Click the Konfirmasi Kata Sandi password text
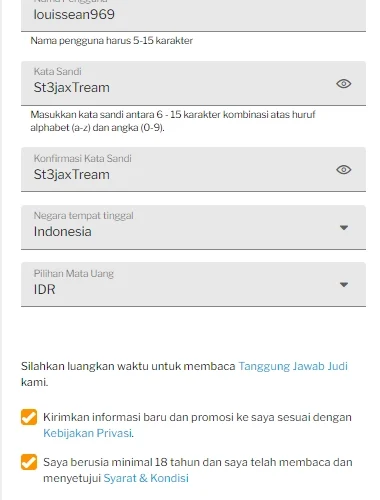Viewport: 380px width, 500px height. click(x=71, y=174)
